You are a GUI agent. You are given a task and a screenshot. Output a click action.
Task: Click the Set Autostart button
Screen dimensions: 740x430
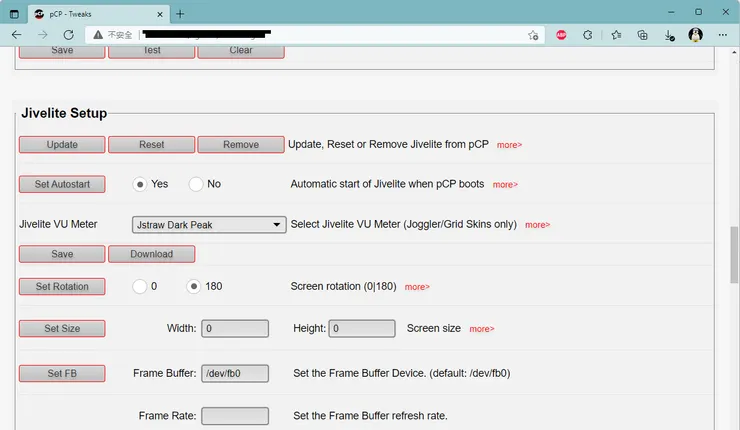click(62, 184)
